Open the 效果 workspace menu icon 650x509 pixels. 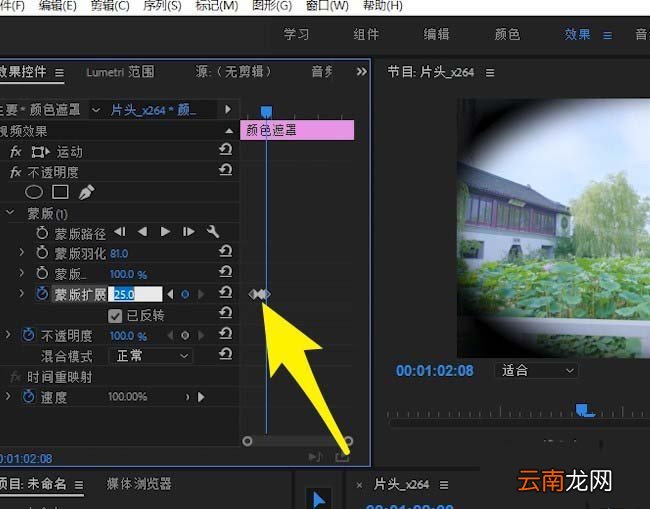[x=607, y=36]
